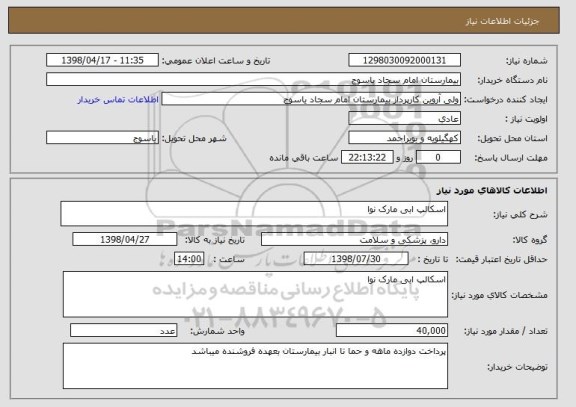Click the شماره نیاز label
576x407 pixels.
tap(527, 61)
